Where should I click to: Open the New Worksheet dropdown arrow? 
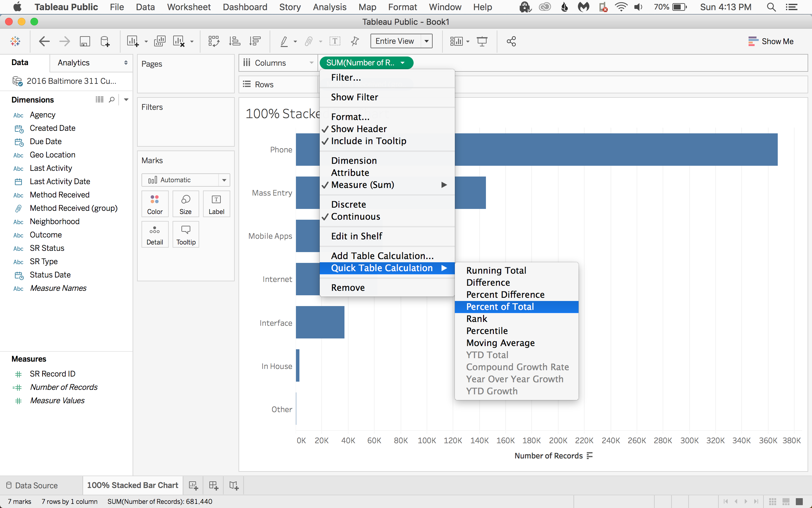coord(146,42)
